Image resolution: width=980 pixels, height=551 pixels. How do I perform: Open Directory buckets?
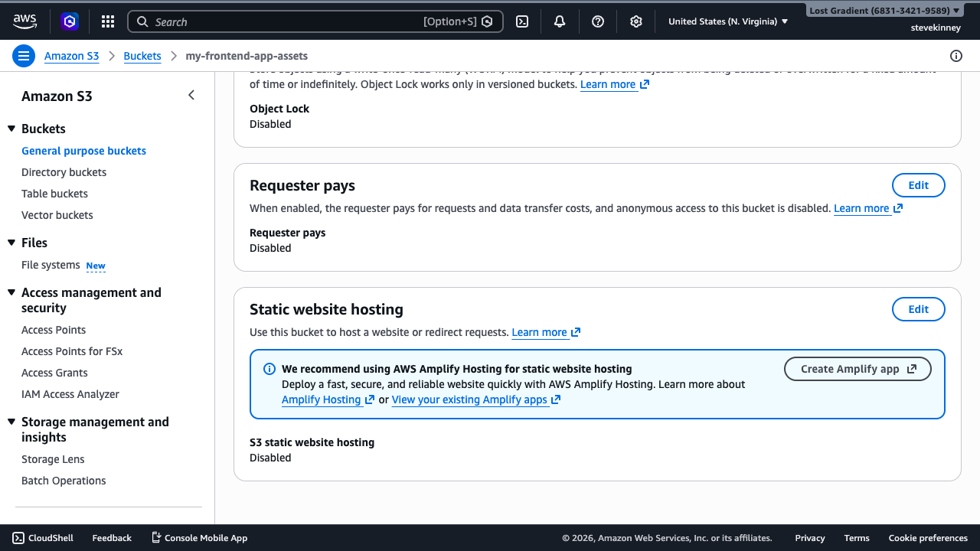64,172
